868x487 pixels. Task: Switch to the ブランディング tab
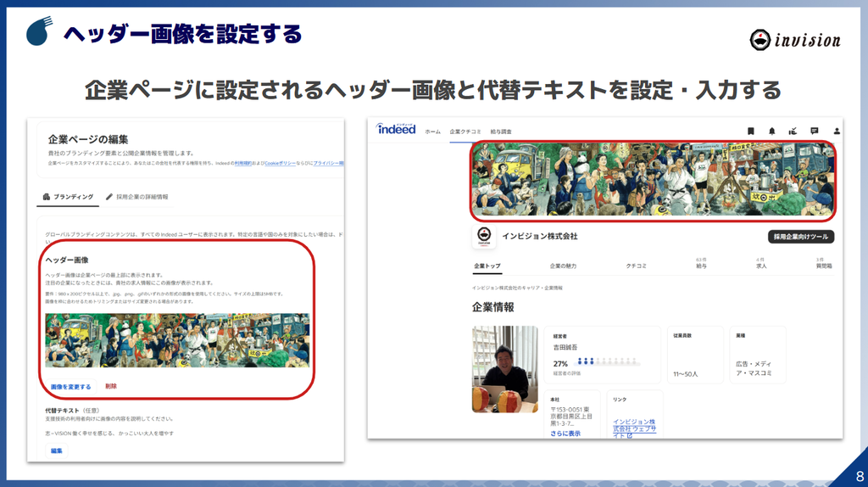(x=68, y=197)
